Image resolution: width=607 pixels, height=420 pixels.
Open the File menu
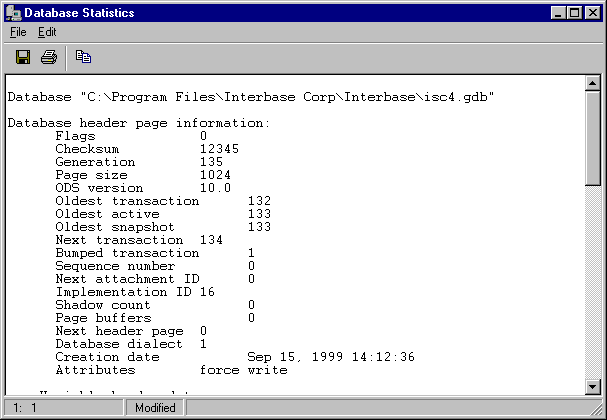(18, 32)
